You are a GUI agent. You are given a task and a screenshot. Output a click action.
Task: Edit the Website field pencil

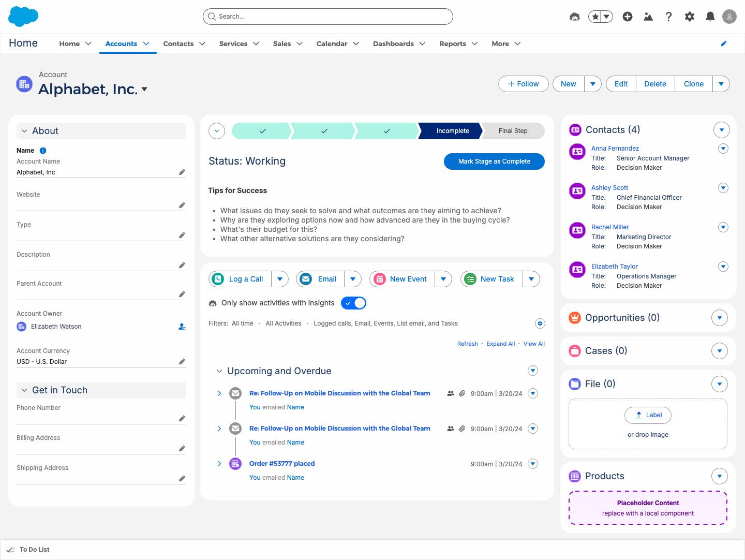(x=182, y=205)
